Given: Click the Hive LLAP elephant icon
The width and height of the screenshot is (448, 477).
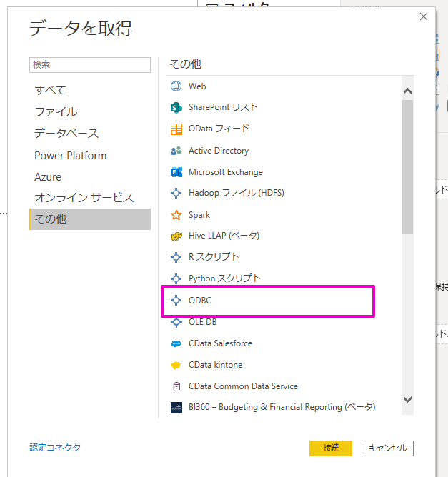Looking at the screenshot, I should (176, 236).
